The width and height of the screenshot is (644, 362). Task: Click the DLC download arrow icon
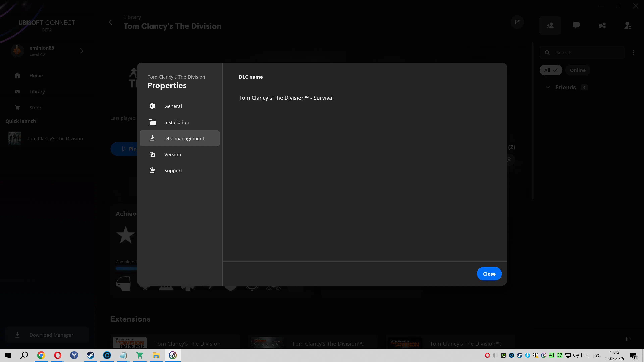click(x=152, y=138)
